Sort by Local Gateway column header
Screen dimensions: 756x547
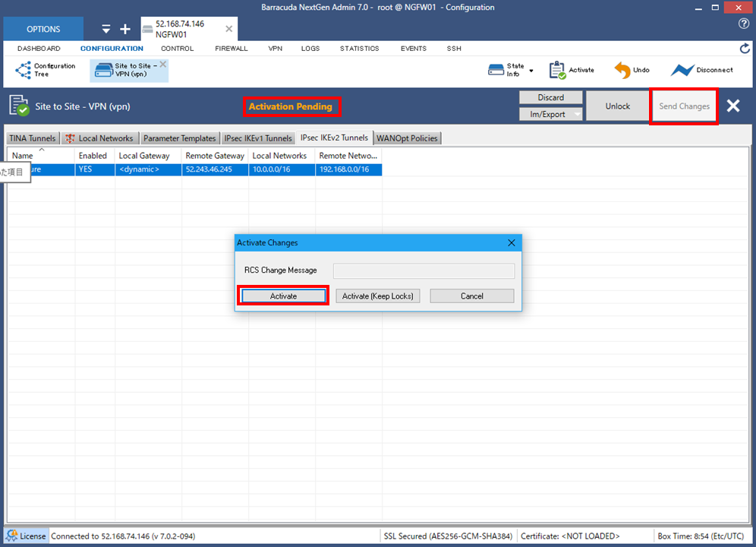point(148,156)
